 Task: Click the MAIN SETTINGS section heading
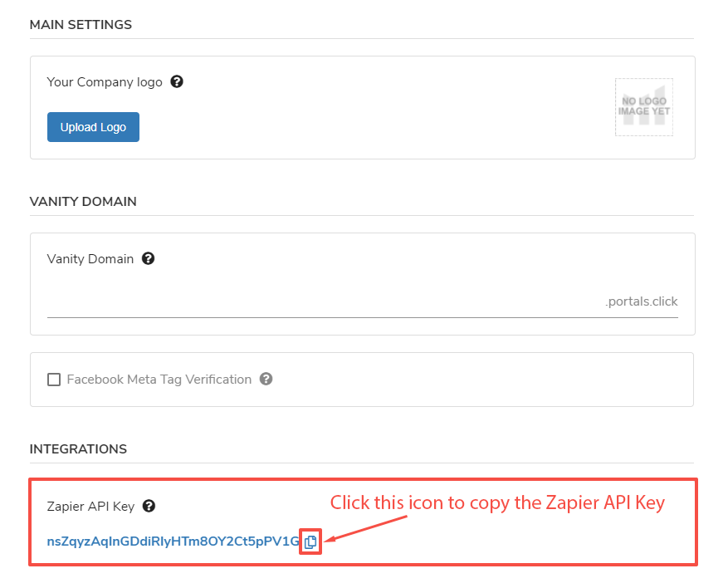point(81,25)
